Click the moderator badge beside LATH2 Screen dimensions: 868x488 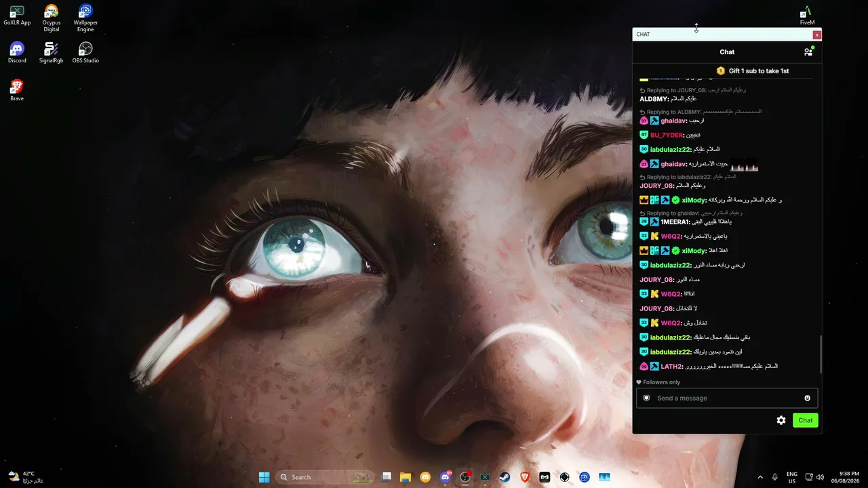click(654, 367)
